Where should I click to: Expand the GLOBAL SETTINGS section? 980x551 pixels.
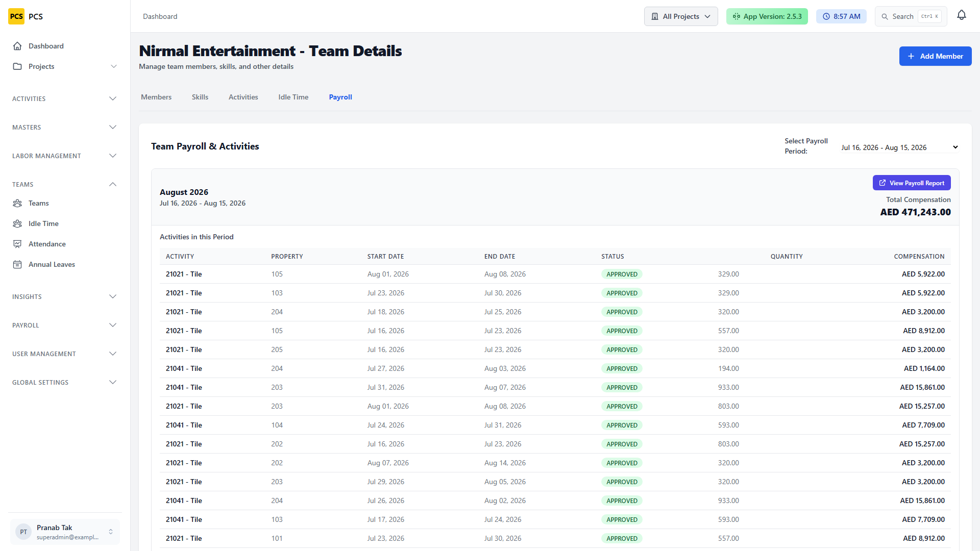click(65, 382)
